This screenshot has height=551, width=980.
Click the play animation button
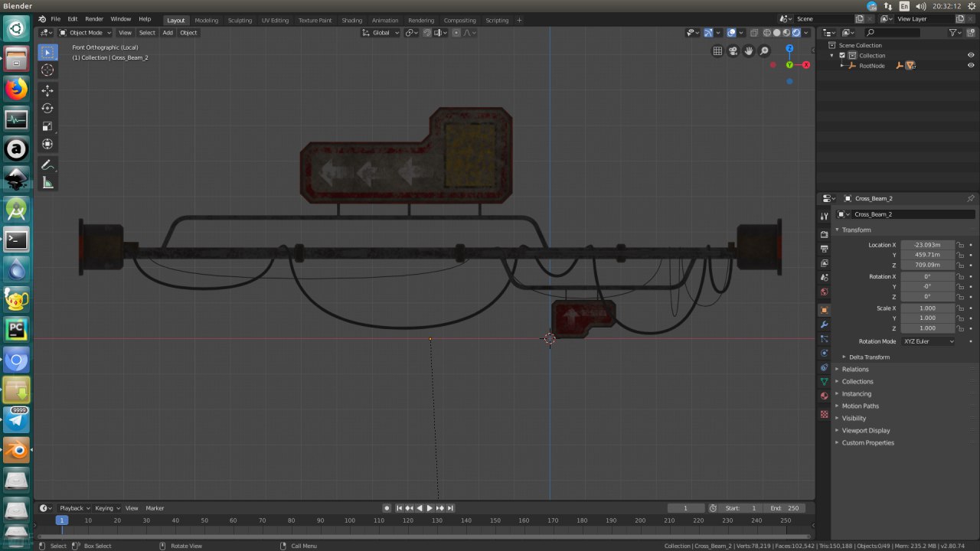coord(430,508)
